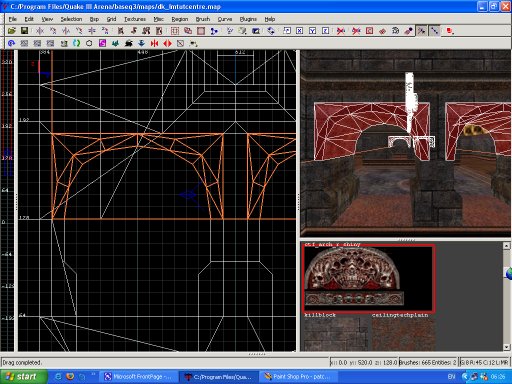Click the red grid CSG icon
Image resolution: width=512 pixels, height=384 pixels.
point(175,31)
